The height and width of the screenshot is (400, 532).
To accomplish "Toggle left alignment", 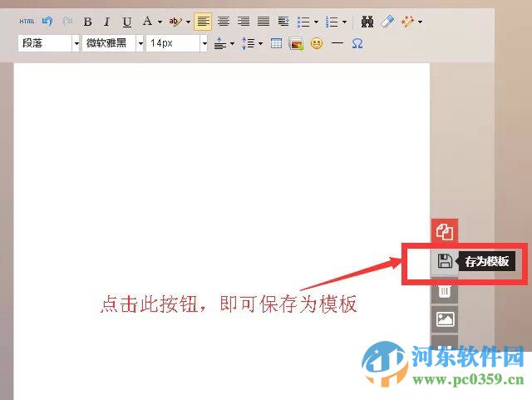I will [x=203, y=22].
